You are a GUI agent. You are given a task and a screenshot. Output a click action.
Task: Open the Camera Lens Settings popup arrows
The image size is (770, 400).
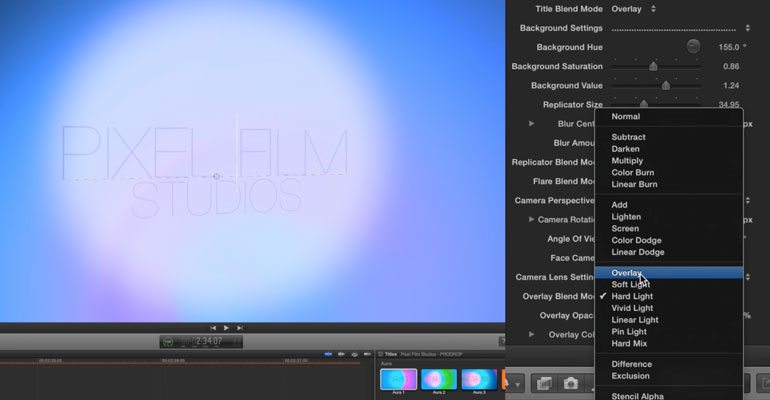747,277
